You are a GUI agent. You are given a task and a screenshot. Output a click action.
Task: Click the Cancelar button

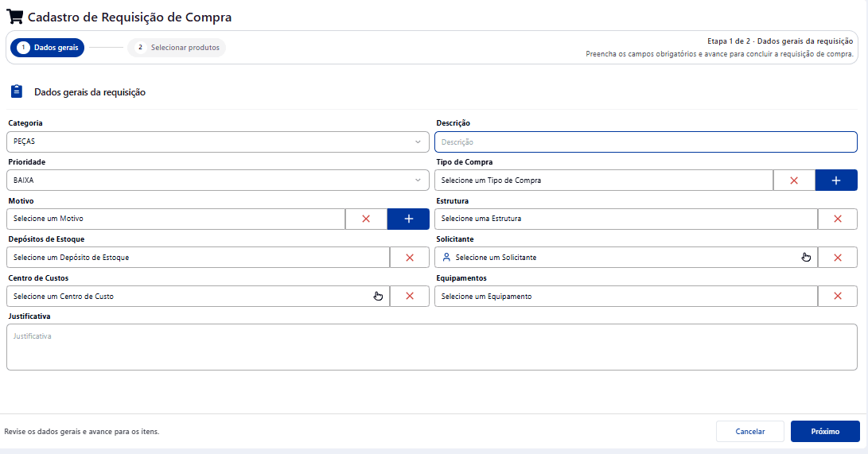[750, 431]
